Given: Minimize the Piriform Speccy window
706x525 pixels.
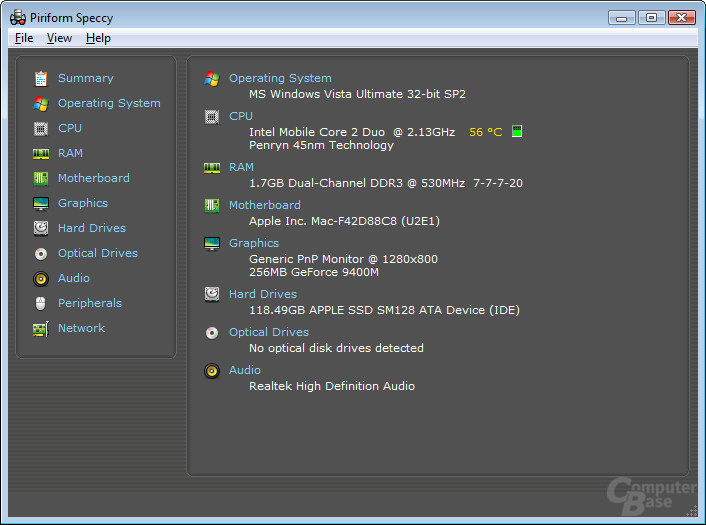Looking at the screenshot, I should 622,18.
